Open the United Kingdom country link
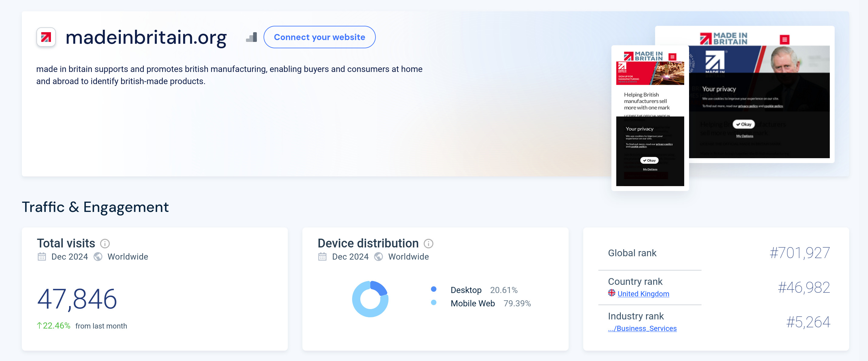Screen dimensions: 868x361 643,294
